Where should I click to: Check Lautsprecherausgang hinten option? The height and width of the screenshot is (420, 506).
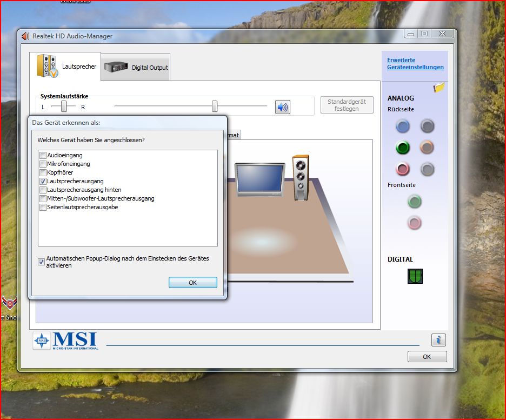[x=43, y=190]
